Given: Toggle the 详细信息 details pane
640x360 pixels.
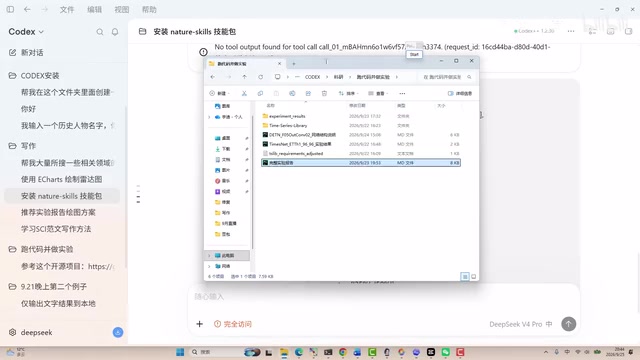Looking at the screenshot, I should coord(460,93).
